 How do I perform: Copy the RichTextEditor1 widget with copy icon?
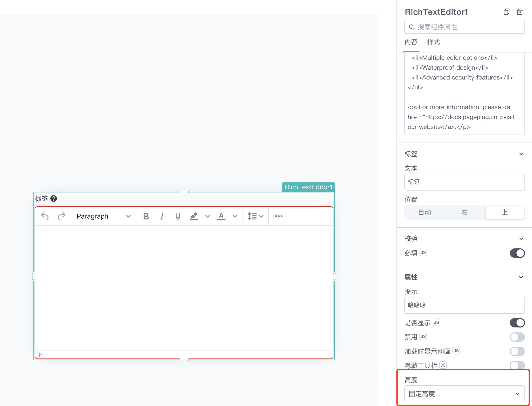[x=507, y=12]
